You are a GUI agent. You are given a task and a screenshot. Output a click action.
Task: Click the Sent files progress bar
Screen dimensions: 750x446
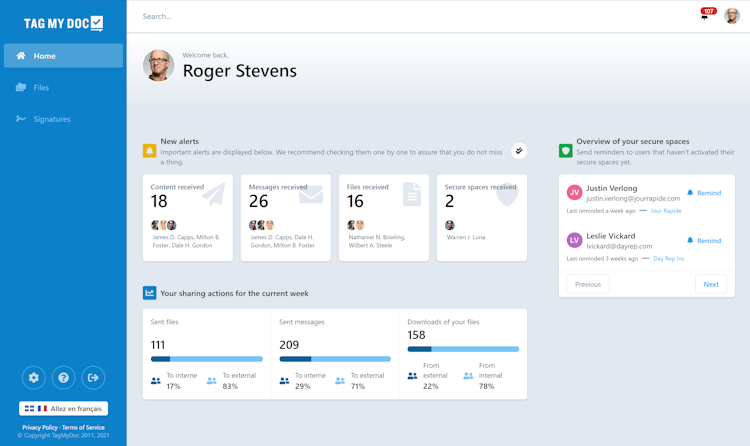[x=207, y=359]
